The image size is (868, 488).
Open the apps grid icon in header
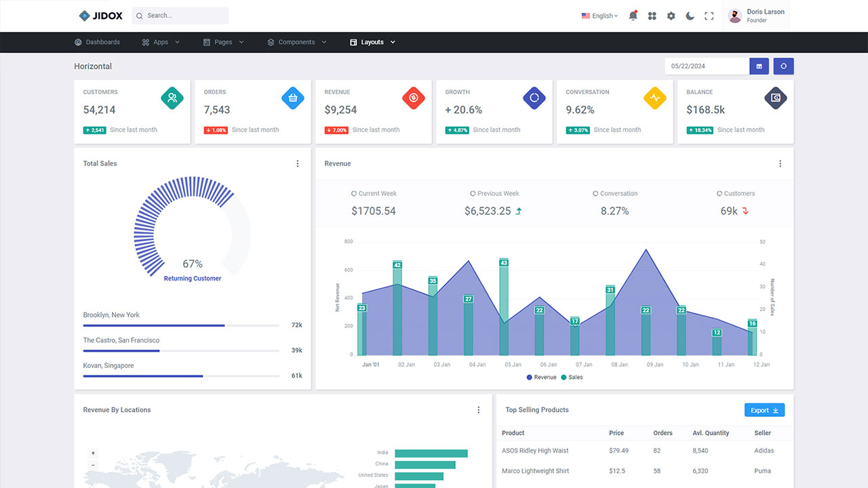pyautogui.click(x=652, y=16)
